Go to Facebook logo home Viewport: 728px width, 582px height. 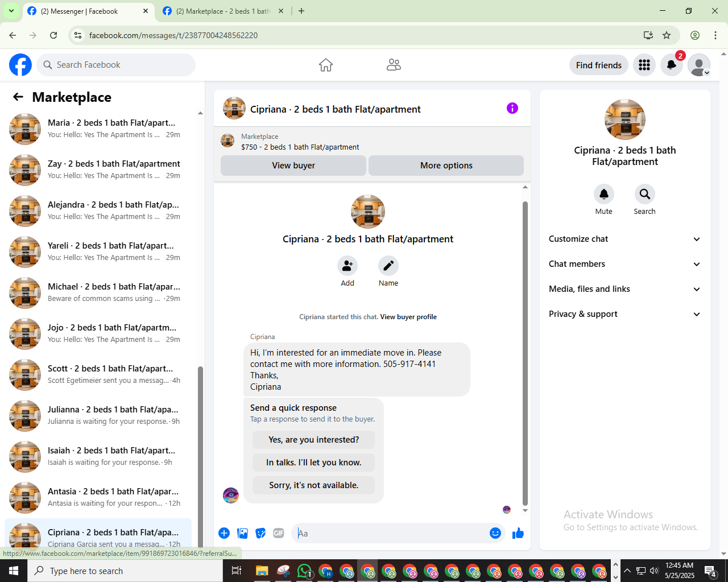pyautogui.click(x=20, y=65)
